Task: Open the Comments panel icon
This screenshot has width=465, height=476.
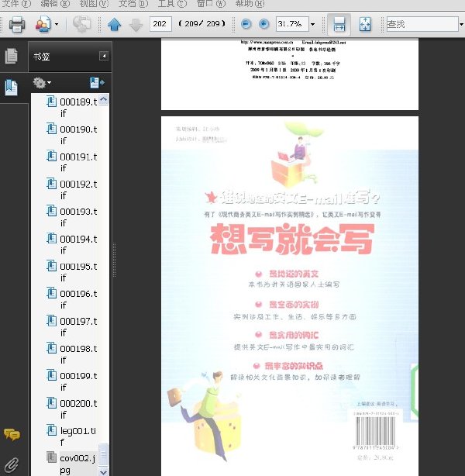Action: point(12,434)
